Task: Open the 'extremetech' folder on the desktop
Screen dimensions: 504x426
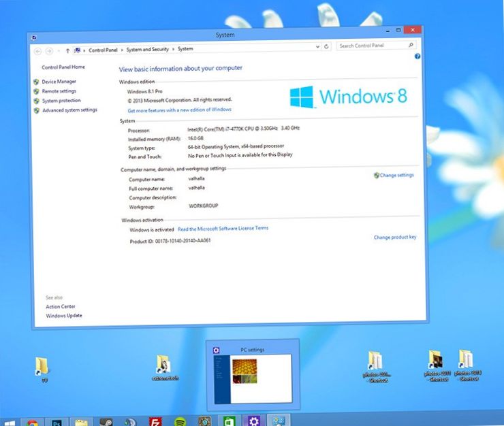Action: (166, 367)
